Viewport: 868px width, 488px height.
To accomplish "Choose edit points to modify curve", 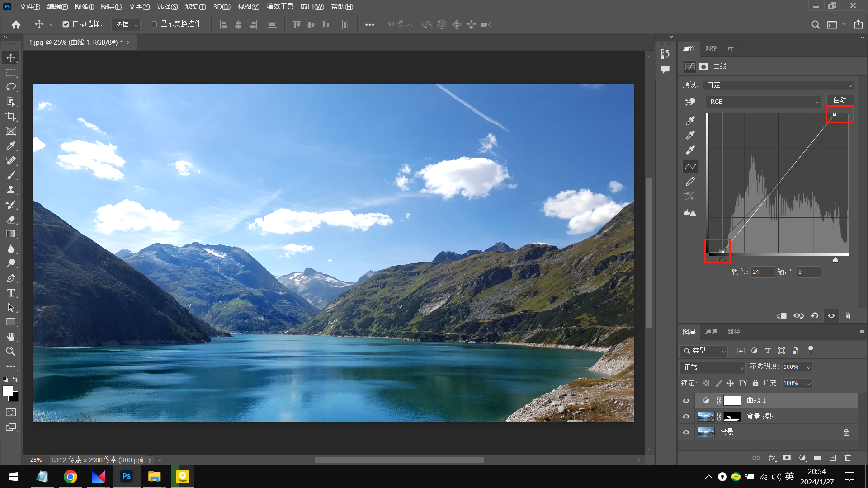I will click(x=690, y=167).
